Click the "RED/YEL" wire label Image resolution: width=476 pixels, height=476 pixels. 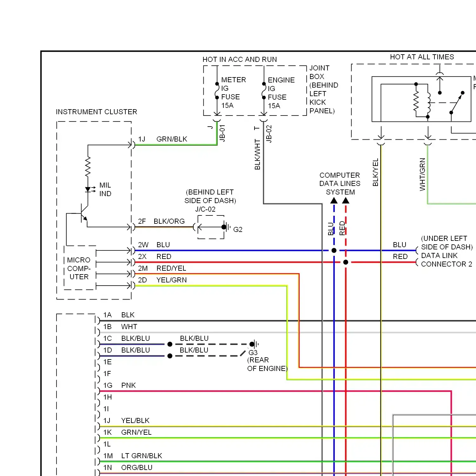(x=171, y=268)
